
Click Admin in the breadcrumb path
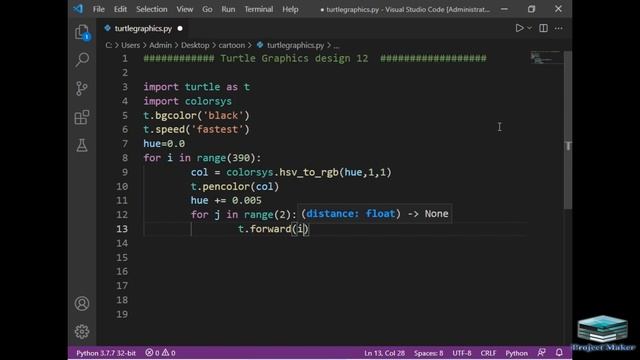160,45
